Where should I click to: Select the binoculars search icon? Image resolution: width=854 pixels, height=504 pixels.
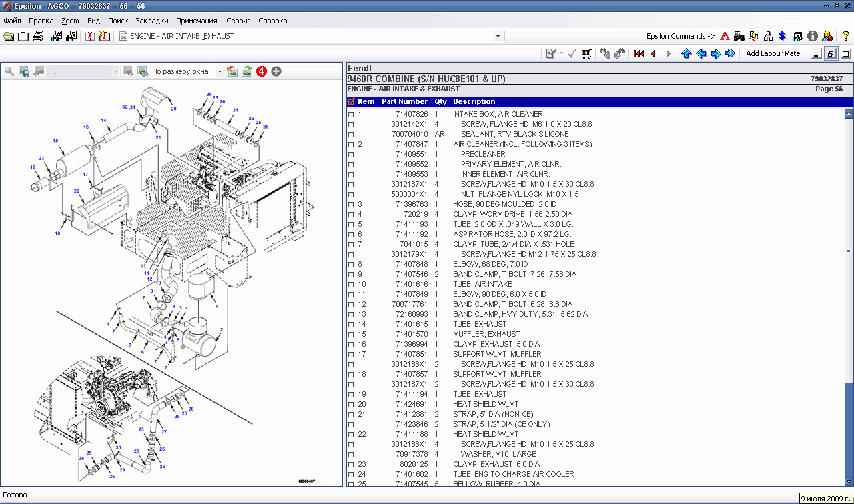coord(56,37)
